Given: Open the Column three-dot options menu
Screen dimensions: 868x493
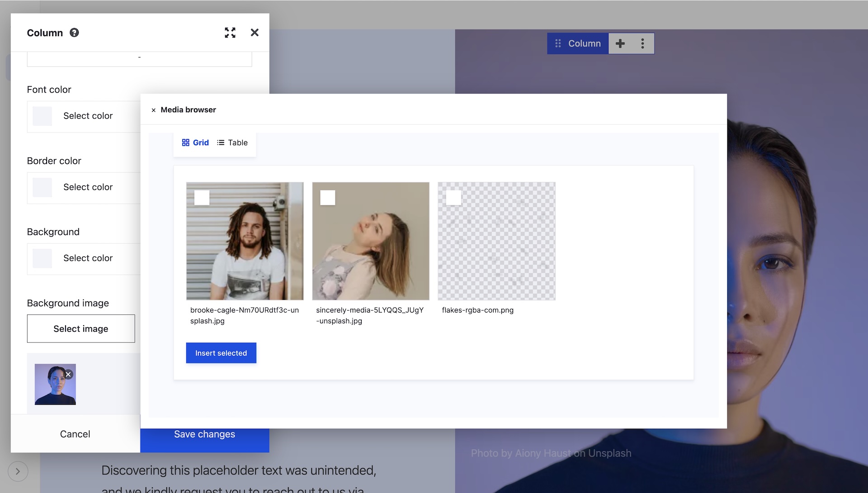Looking at the screenshot, I should [x=643, y=43].
